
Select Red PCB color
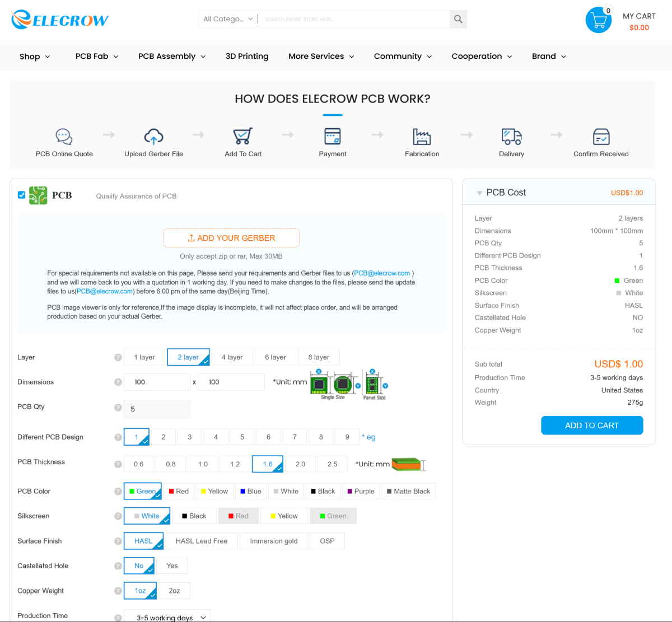pyautogui.click(x=179, y=492)
